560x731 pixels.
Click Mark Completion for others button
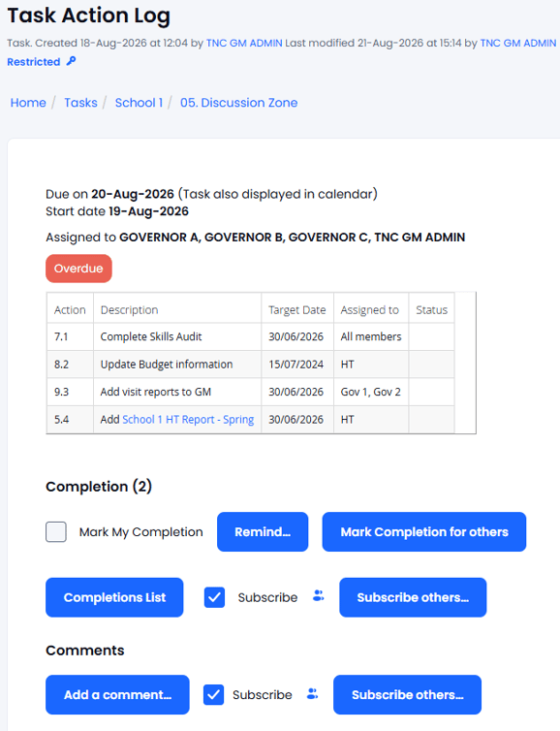424,532
